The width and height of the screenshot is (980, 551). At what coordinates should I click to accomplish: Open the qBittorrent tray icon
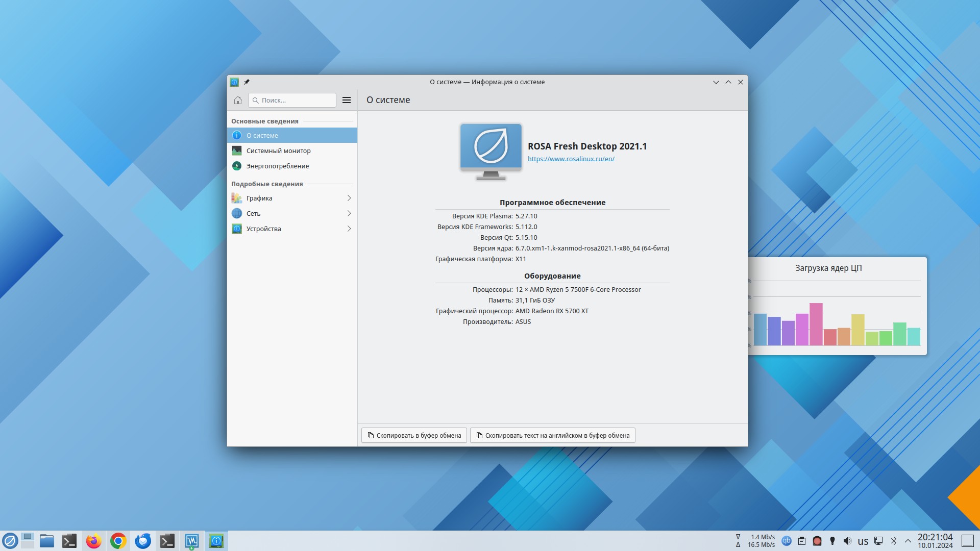tap(787, 541)
